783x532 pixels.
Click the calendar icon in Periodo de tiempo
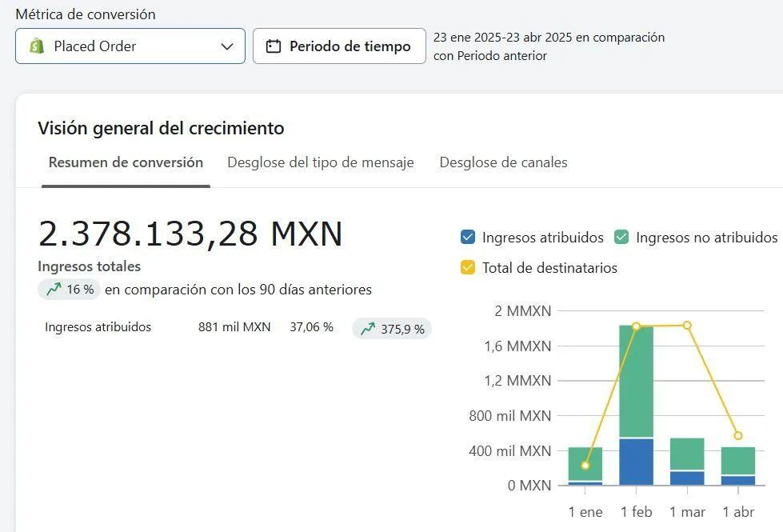pos(274,46)
